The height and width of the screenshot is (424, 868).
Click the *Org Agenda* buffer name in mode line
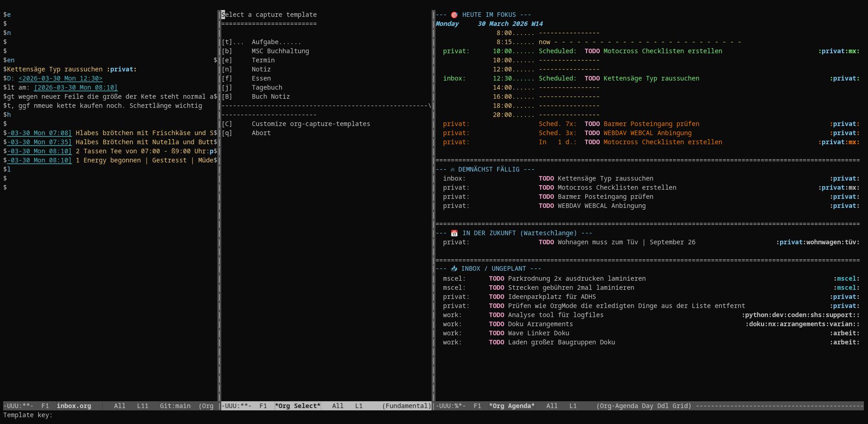coord(512,406)
